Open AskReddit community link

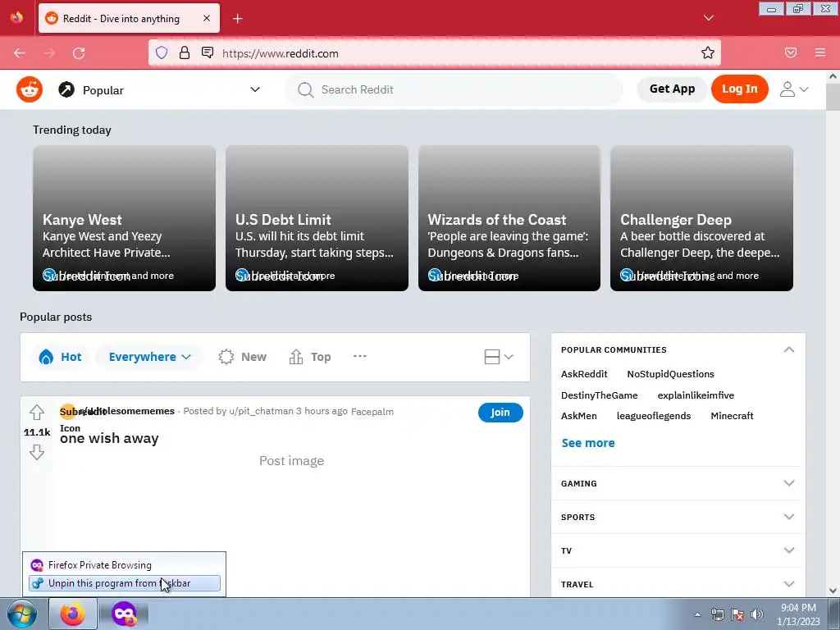584,374
